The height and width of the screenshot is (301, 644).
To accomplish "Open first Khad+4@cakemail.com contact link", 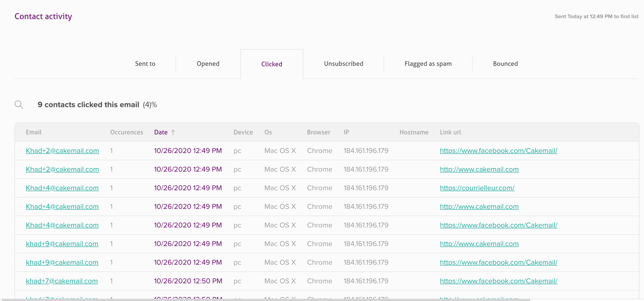I will [62, 188].
